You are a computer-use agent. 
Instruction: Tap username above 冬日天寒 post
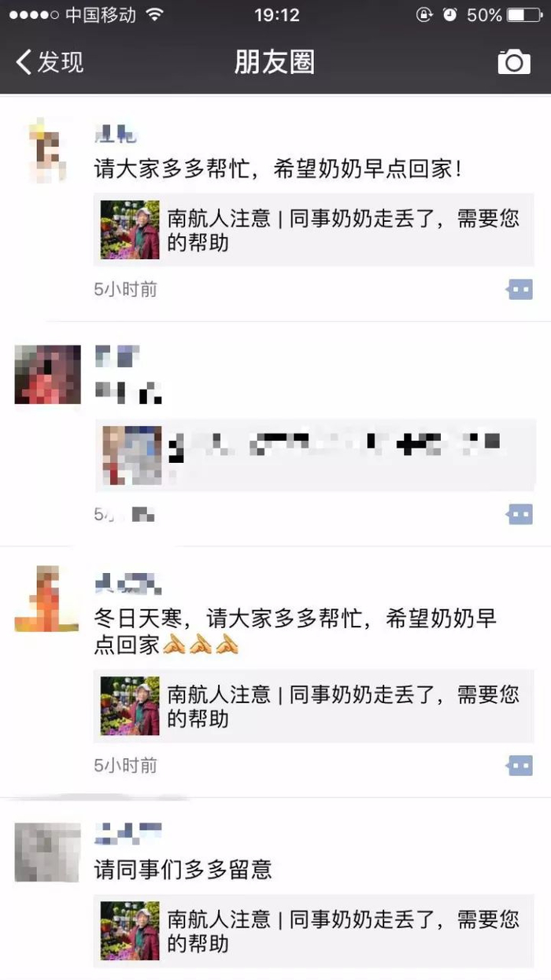[128, 583]
